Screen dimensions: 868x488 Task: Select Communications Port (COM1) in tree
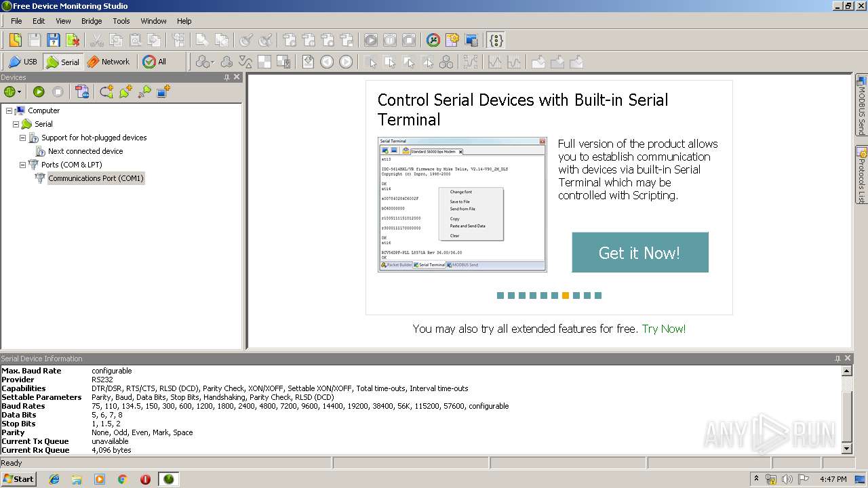96,178
